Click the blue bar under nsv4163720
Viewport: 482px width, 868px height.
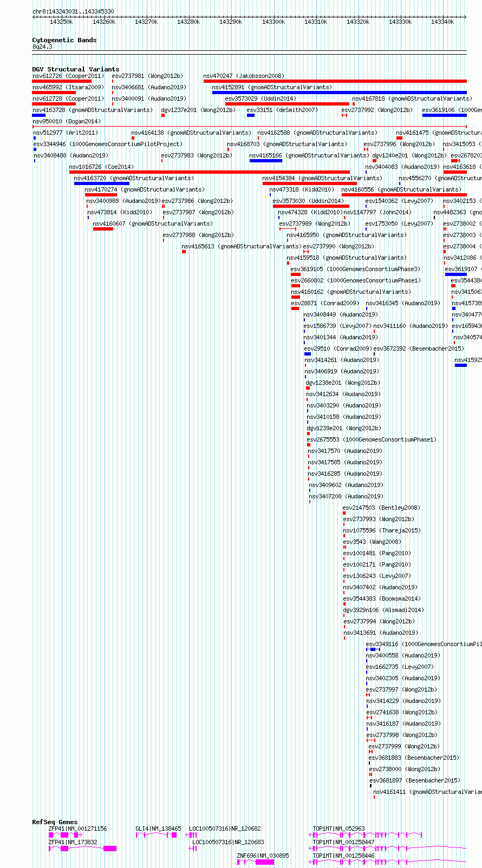tap(101, 183)
